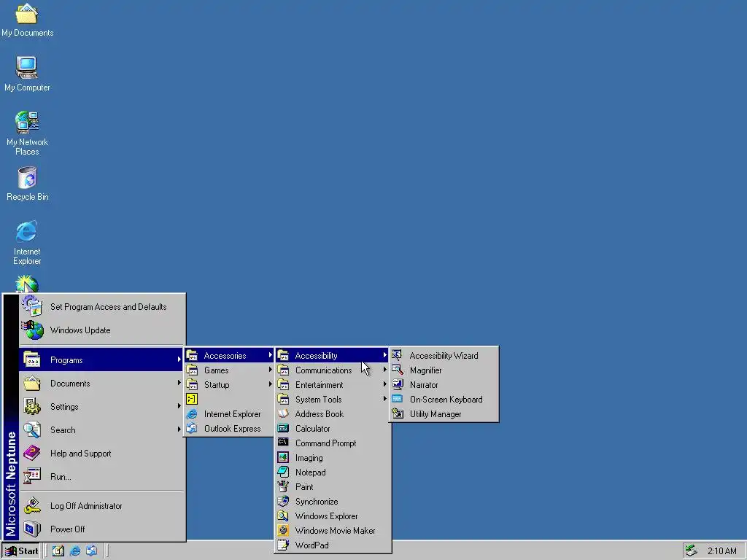Click Log Off Administrator

[x=102, y=506]
